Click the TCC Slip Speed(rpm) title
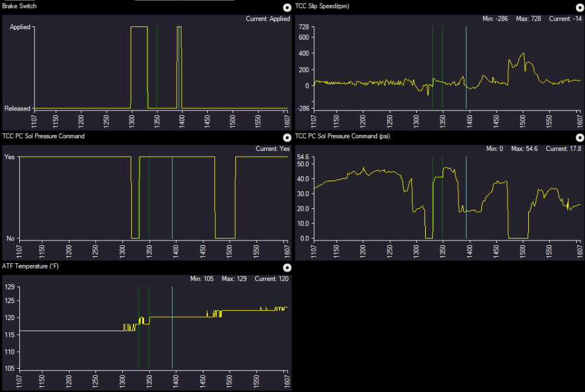The height and width of the screenshot is (392, 585). (x=324, y=6)
